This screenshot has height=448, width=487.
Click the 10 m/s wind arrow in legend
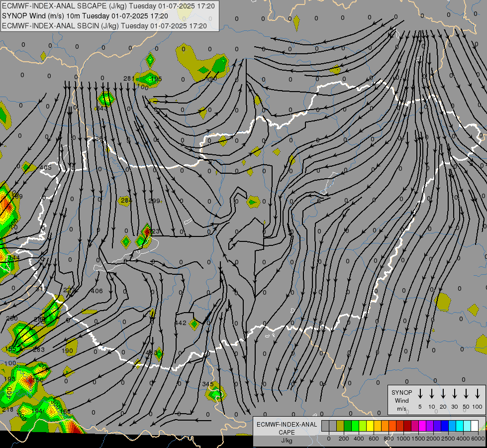click(431, 393)
